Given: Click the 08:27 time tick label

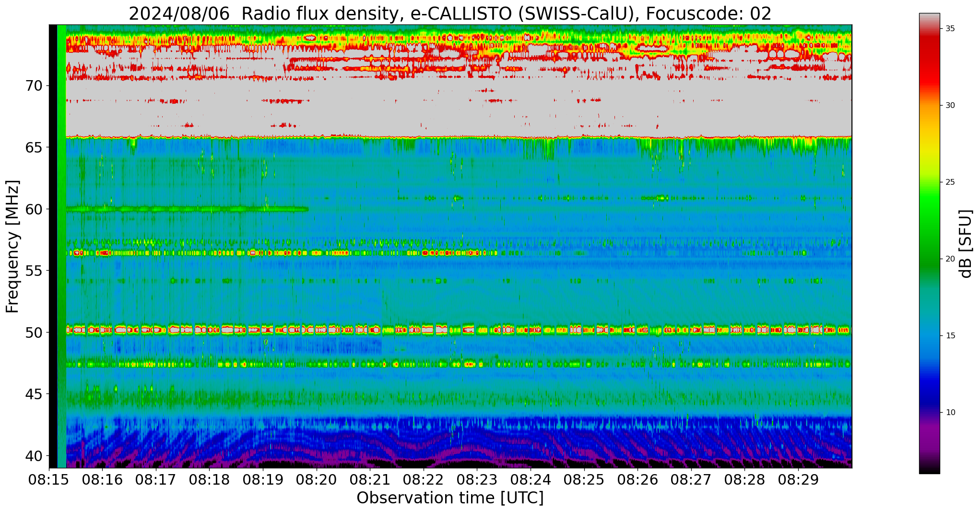Looking at the screenshot, I should (x=691, y=480).
